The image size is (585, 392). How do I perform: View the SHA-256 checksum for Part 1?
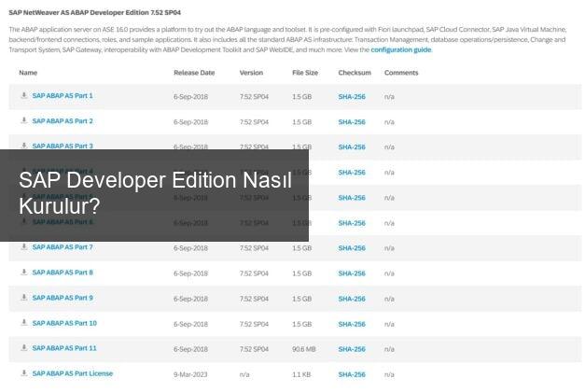click(352, 96)
